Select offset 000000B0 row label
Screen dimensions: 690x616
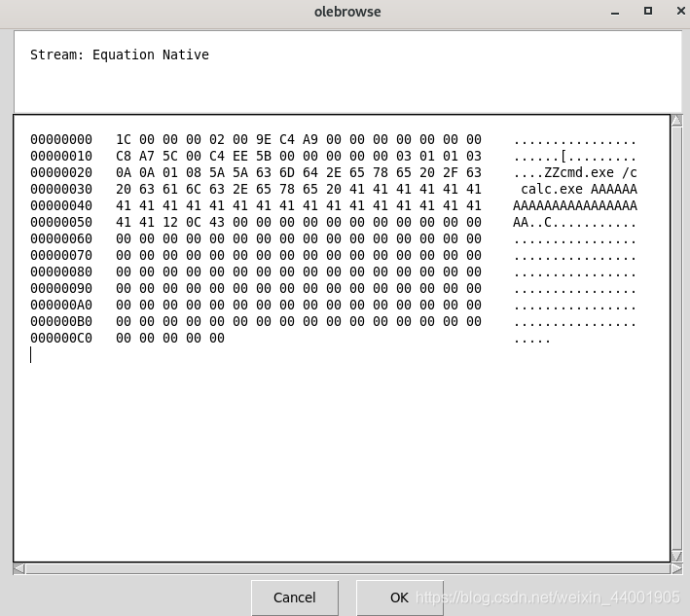tap(61, 321)
